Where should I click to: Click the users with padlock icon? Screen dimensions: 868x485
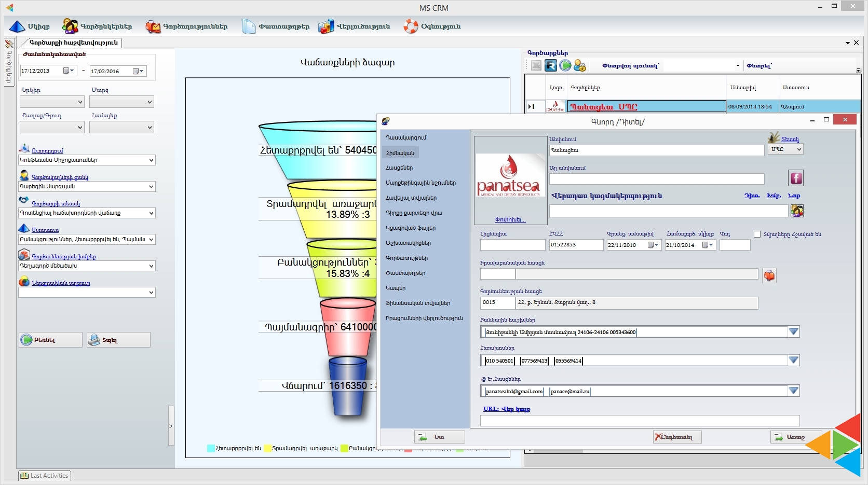coord(580,65)
